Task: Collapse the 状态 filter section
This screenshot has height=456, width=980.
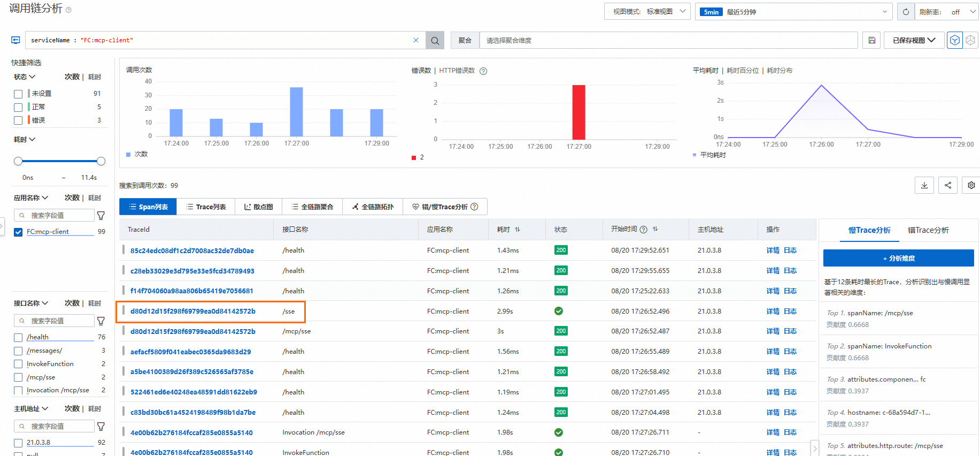Action: pyautogui.click(x=25, y=77)
